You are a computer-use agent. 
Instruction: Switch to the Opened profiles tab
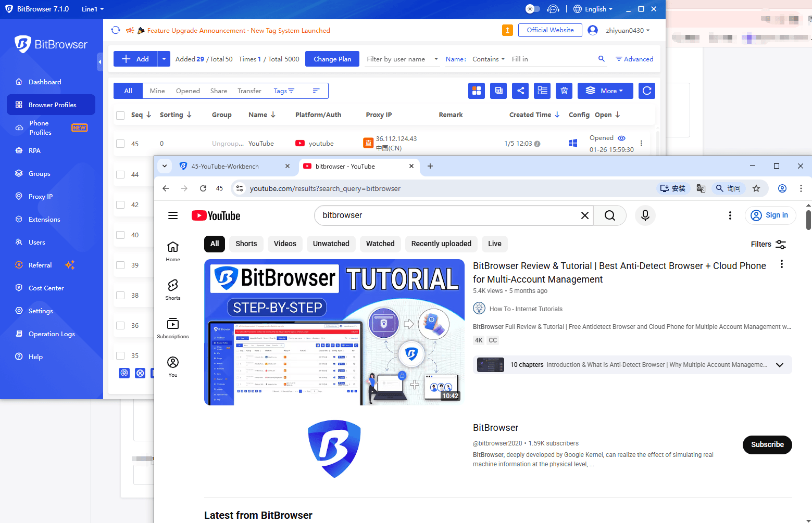pos(188,91)
